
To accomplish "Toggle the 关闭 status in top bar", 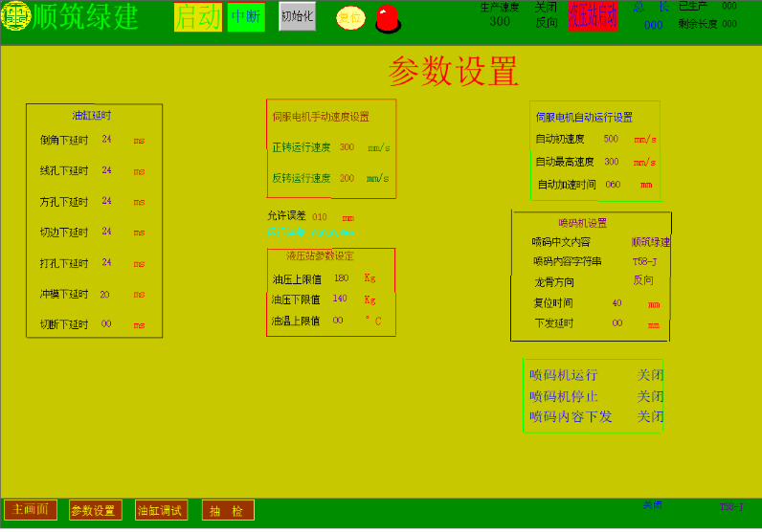I will (x=546, y=8).
